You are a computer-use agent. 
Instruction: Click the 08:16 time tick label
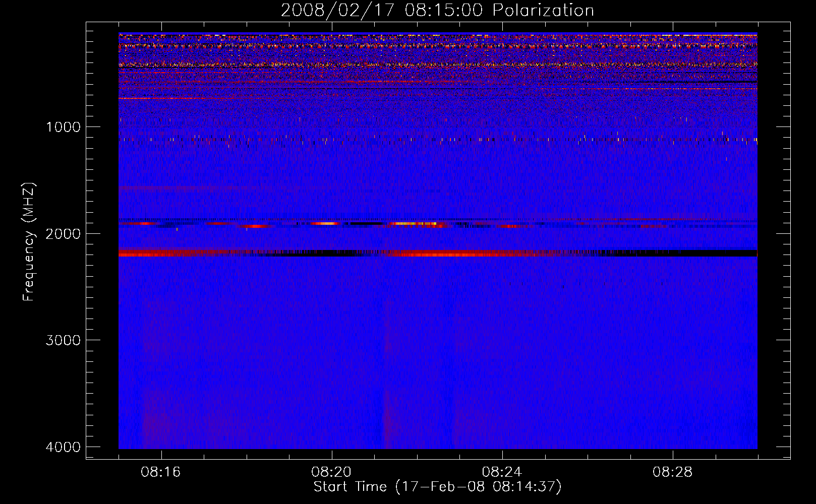[x=161, y=472]
